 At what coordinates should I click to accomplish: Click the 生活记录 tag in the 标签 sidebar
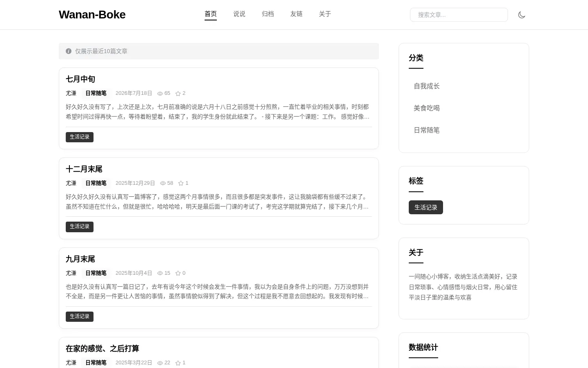pos(426,207)
